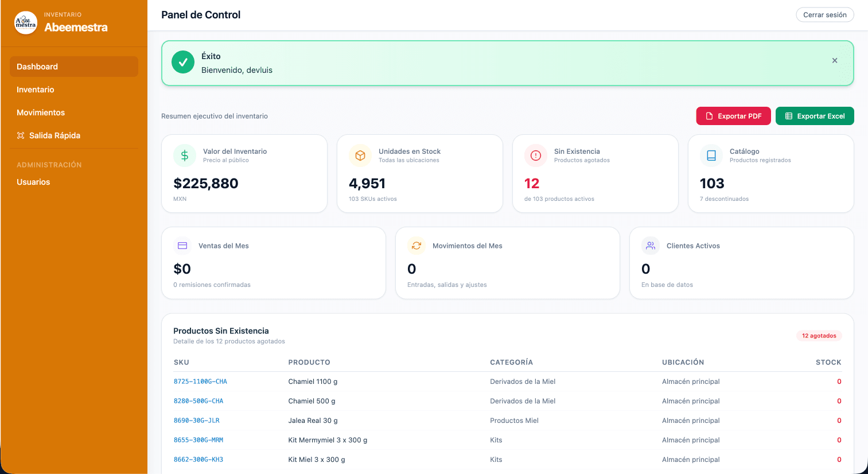Click the Cerrar sesión button
This screenshot has width=868, height=474.
pos(824,15)
